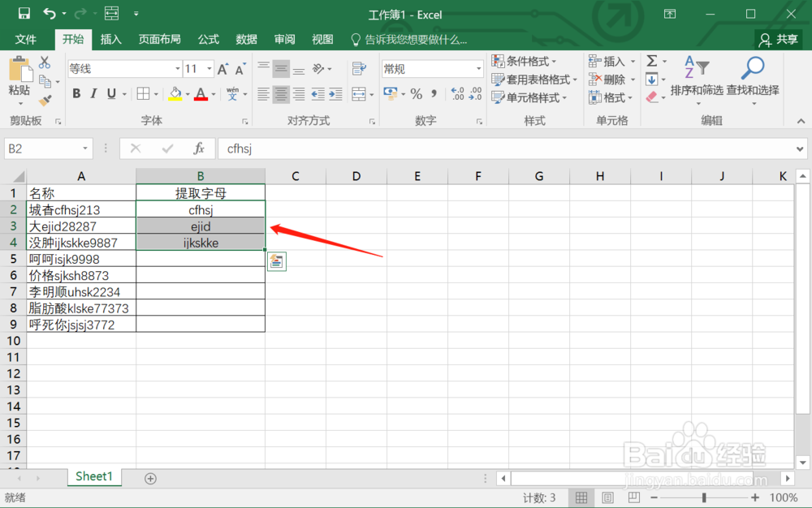Click the Merge and Center icon

click(x=358, y=93)
